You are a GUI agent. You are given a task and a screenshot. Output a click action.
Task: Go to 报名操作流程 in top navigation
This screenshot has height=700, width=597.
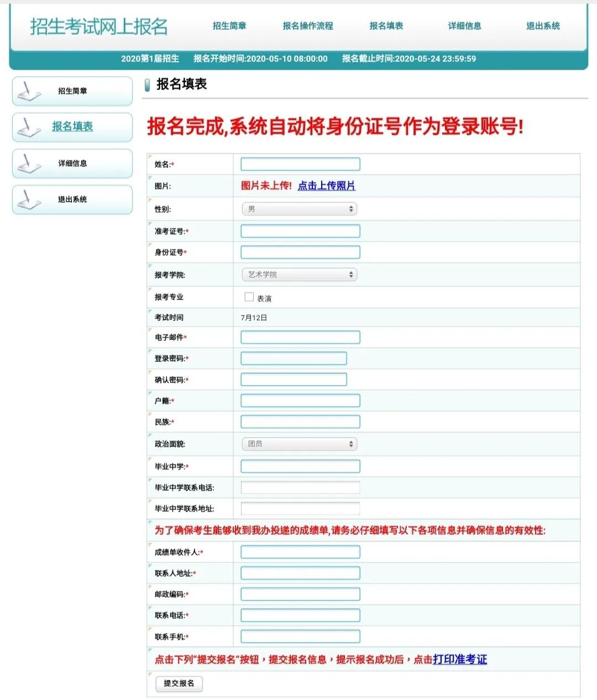pos(308,26)
